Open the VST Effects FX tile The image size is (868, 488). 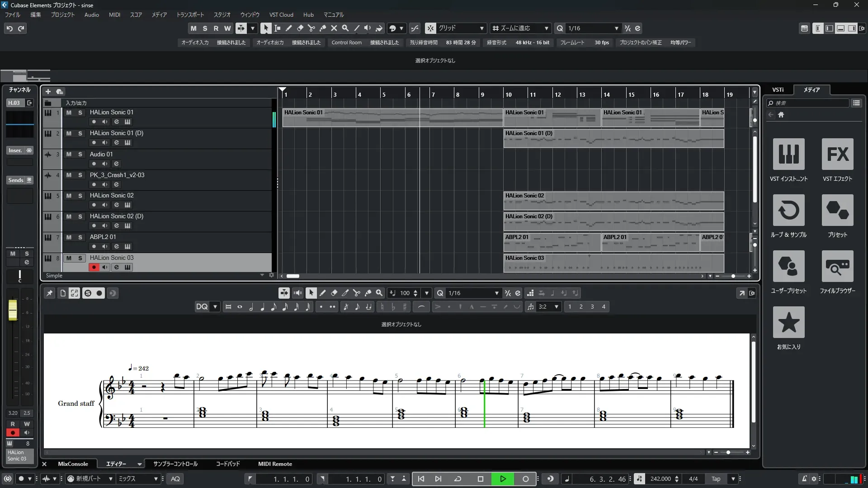tap(837, 155)
